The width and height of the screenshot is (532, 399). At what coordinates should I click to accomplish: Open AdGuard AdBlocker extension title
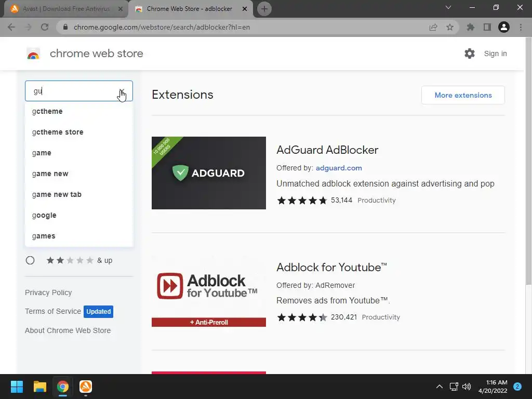click(x=327, y=150)
